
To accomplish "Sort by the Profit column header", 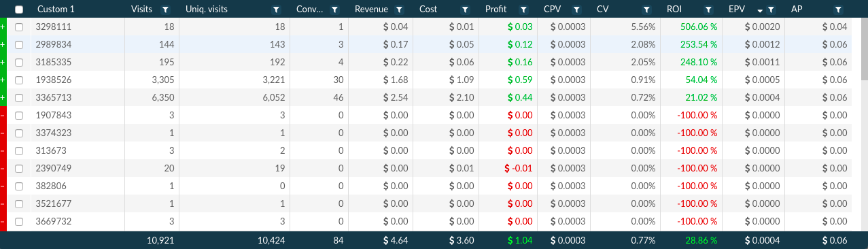I will tap(496, 10).
